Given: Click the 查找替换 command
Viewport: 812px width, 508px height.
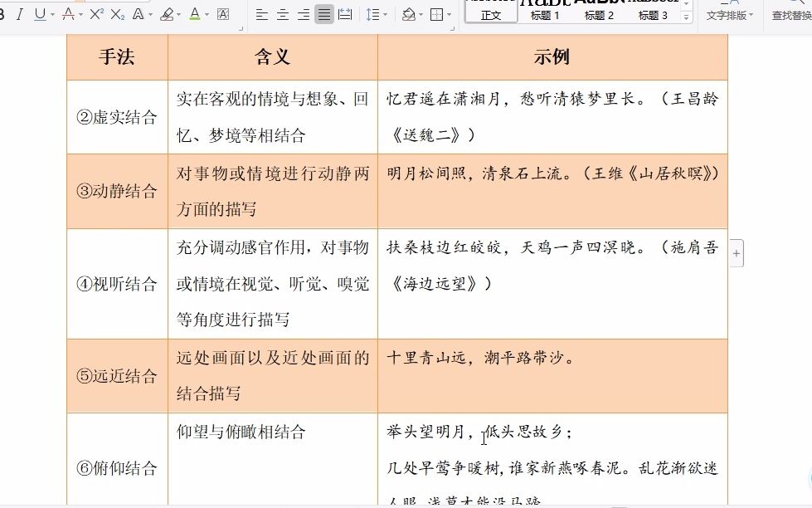Looking at the screenshot, I should (x=793, y=14).
